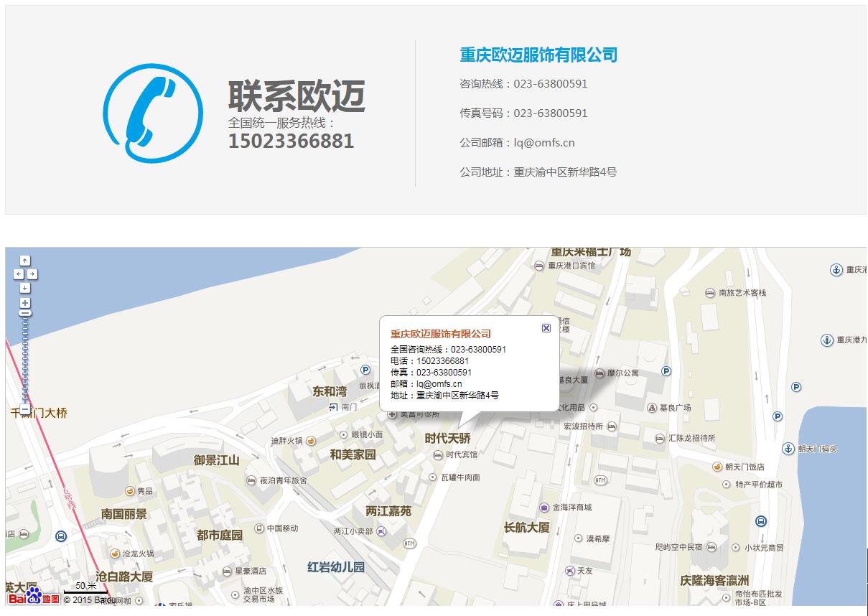
Task: Click the 金海洋商城 shopping marker icon
Action: click(544, 508)
